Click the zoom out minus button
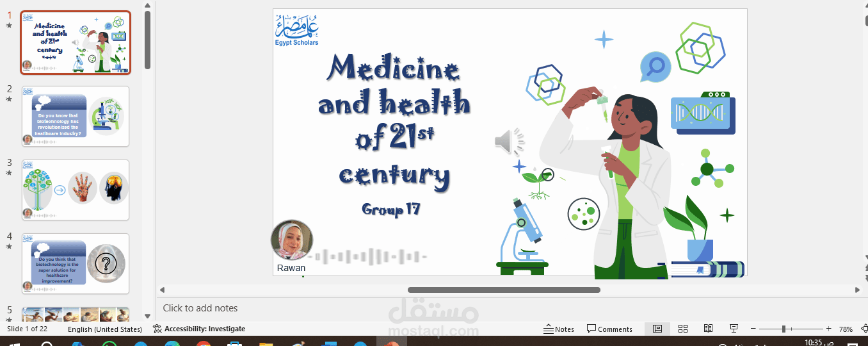This screenshot has width=868, height=346. pos(753,329)
